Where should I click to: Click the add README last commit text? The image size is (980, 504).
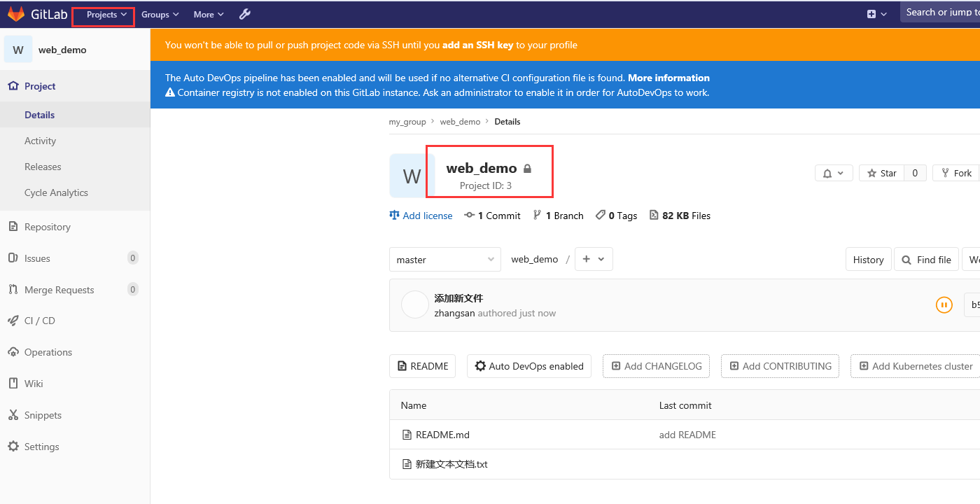point(687,435)
